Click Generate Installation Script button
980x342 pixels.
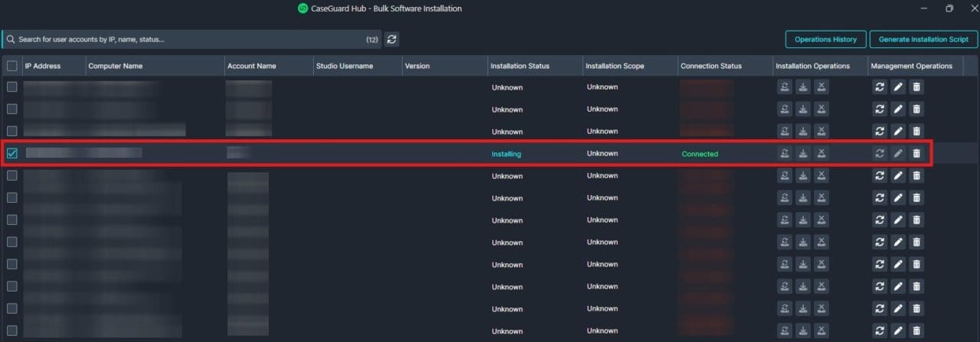(x=923, y=39)
